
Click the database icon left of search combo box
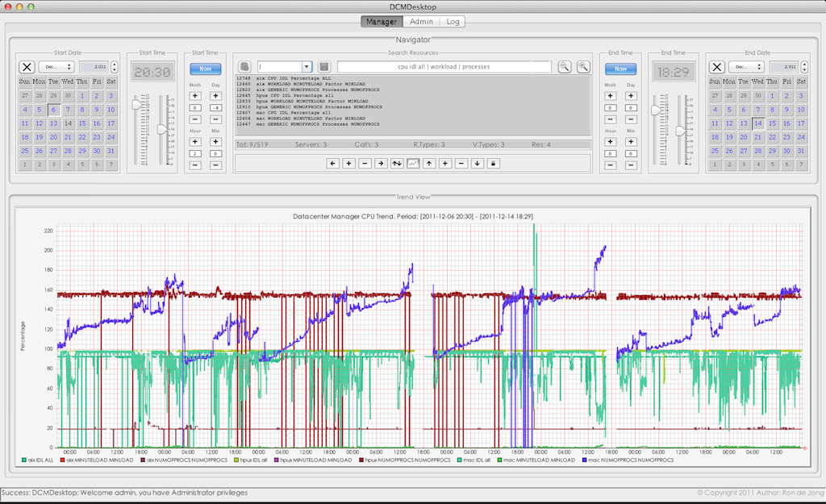244,67
